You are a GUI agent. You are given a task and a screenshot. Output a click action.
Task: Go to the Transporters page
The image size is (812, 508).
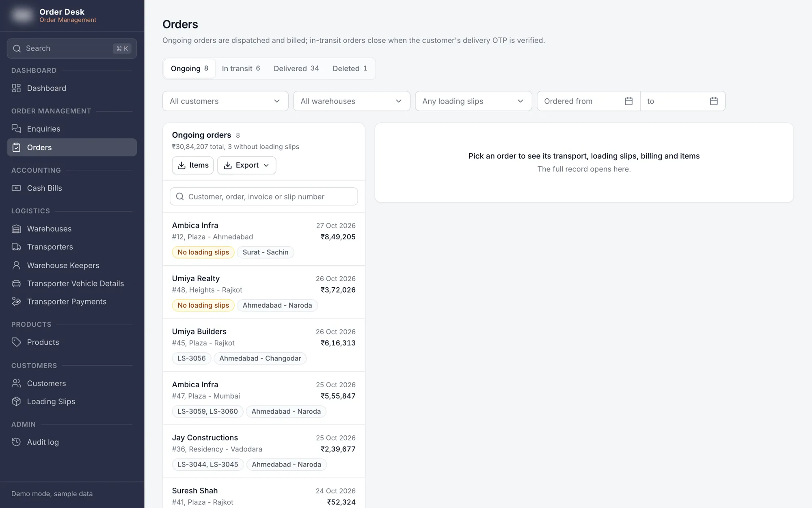point(72,247)
